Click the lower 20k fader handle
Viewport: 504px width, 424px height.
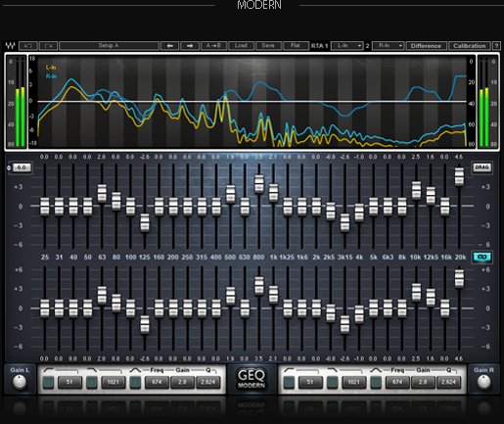tap(459, 278)
